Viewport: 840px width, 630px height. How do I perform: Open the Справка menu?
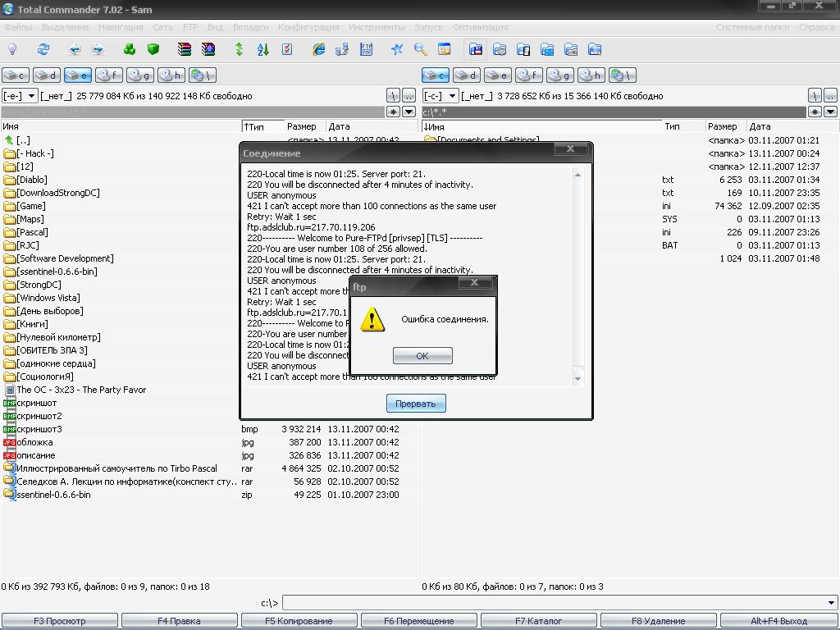pos(816,27)
